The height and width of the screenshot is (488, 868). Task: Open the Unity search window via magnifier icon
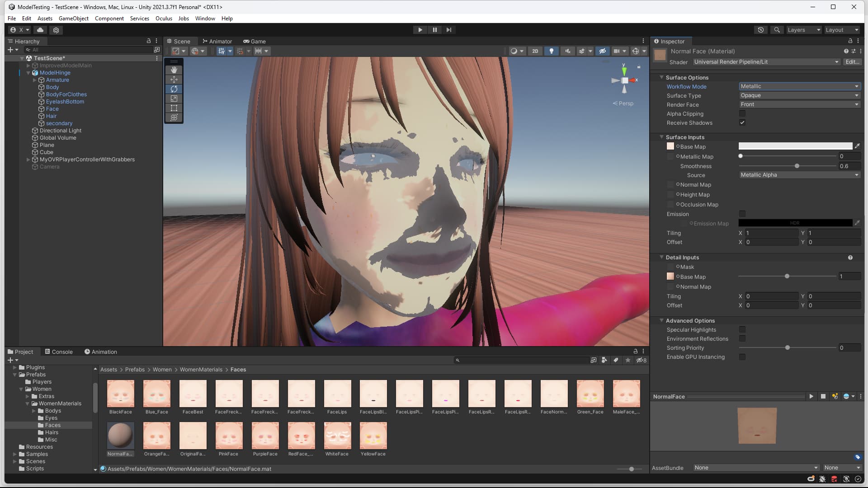coord(777,30)
